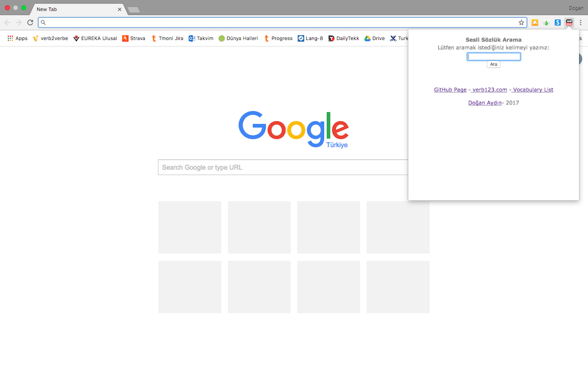Click the blue S extension icon
This screenshot has width=588, height=368.
click(558, 22)
